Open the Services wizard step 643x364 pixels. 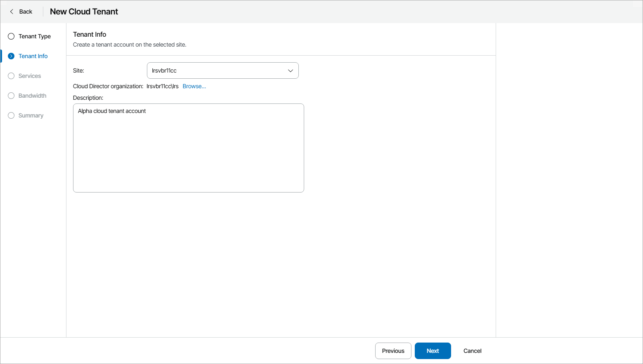click(30, 76)
